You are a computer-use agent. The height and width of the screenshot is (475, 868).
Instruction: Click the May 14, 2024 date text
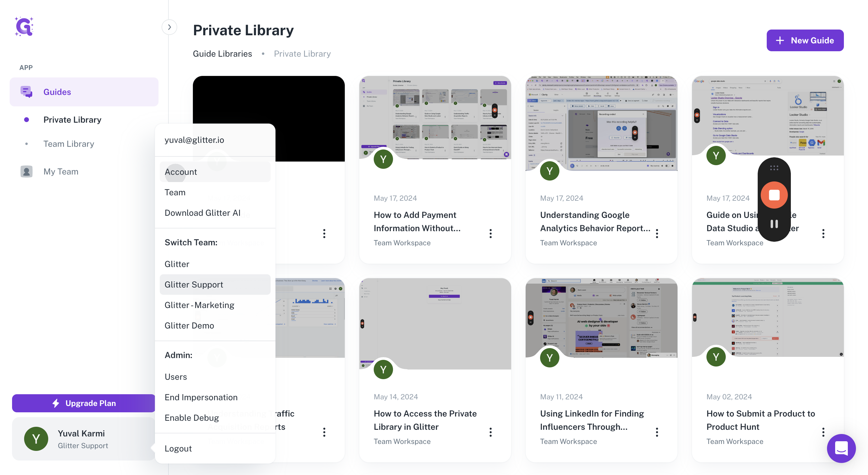tap(396, 397)
